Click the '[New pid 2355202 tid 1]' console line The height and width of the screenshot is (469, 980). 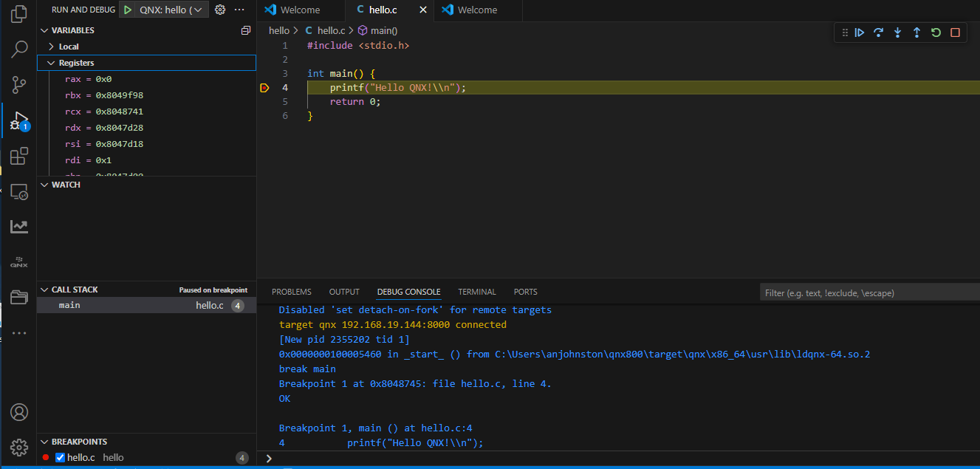coord(344,340)
